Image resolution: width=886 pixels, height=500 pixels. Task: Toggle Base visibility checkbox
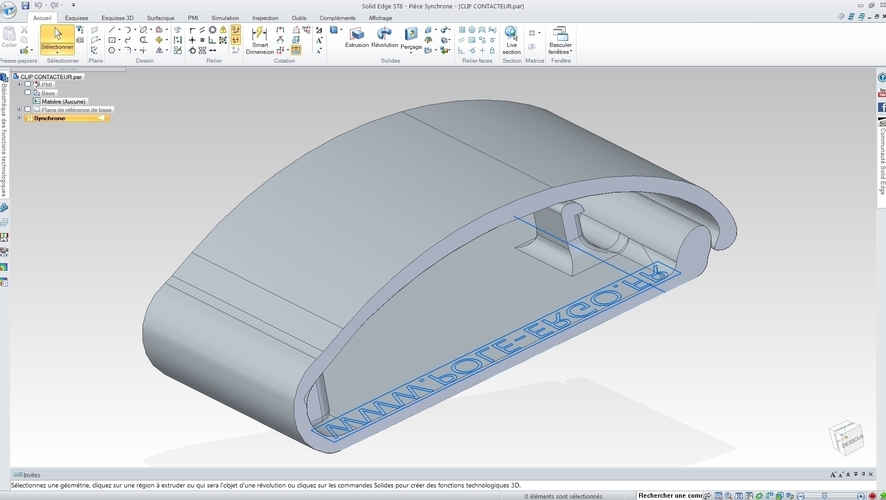point(27,93)
